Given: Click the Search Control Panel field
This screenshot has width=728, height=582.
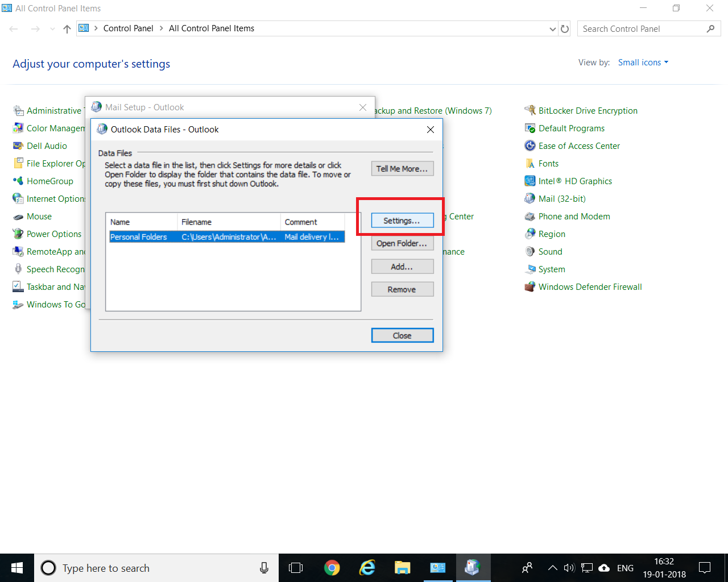Looking at the screenshot, I should tap(649, 29).
